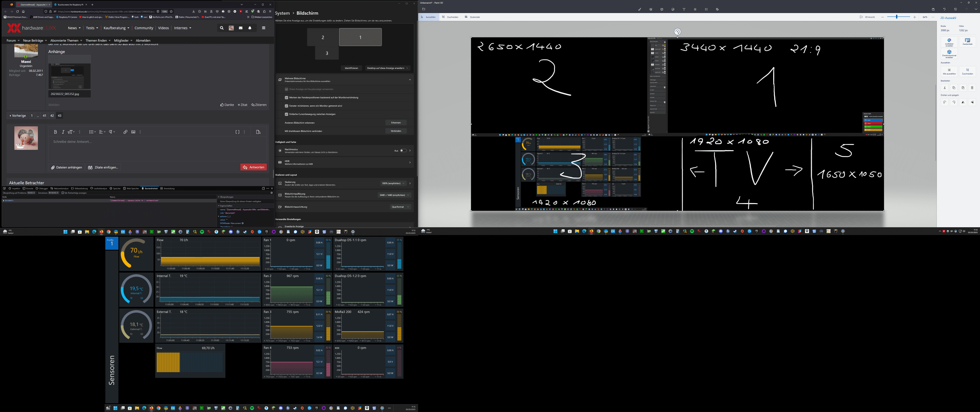980x412 pixels.
Task: Click the Antworten reply button
Action: (x=253, y=167)
